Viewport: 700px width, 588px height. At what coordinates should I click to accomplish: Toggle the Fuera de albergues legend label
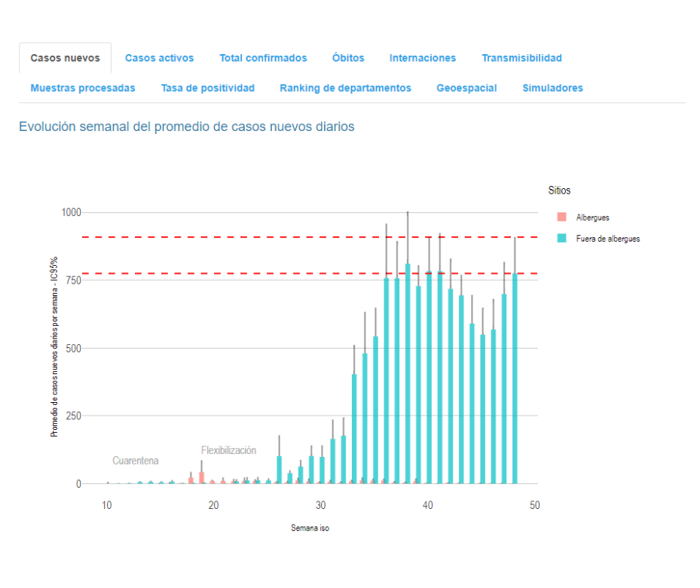(607, 239)
